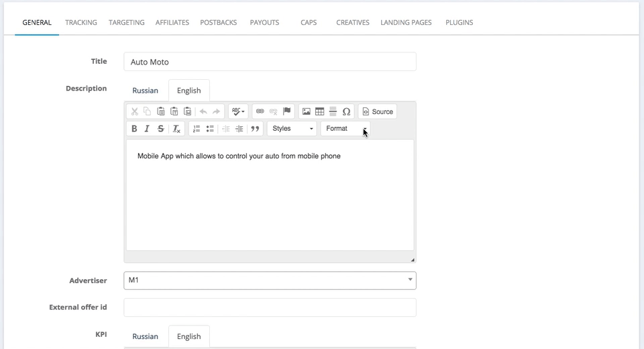This screenshot has height=349, width=644.
Task: Click the Paste icon in editor toolbar
Action: (160, 111)
